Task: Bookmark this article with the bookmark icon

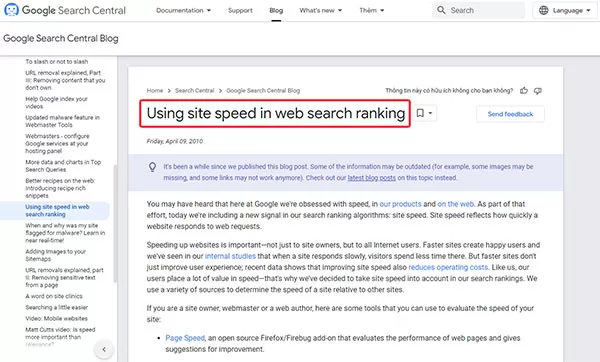Action: 420,113
